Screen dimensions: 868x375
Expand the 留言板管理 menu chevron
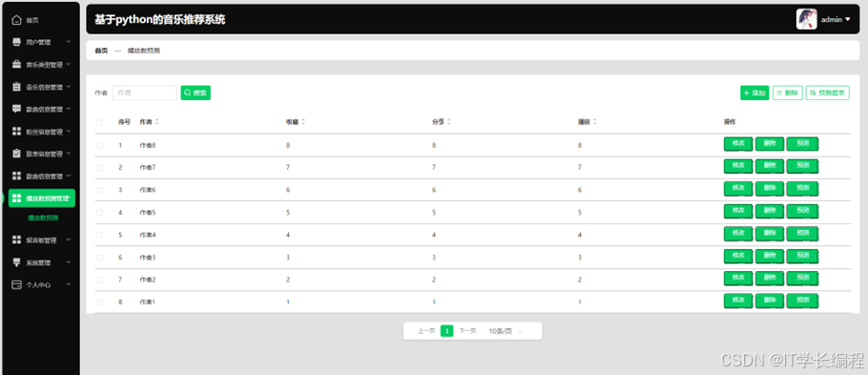[68, 240]
